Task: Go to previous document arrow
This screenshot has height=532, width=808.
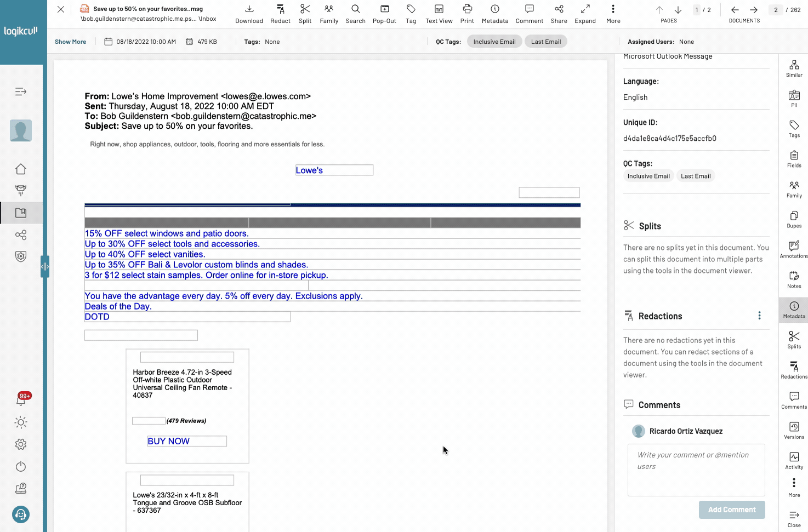Action: [735, 10]
